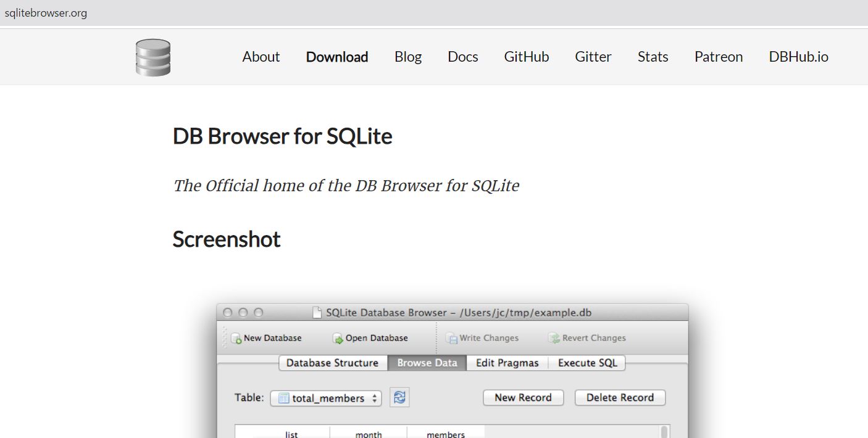This screenshot has height=438, width=868.
Task: Visit the GitHub link in navigation
Action: (x=526, y=57)
